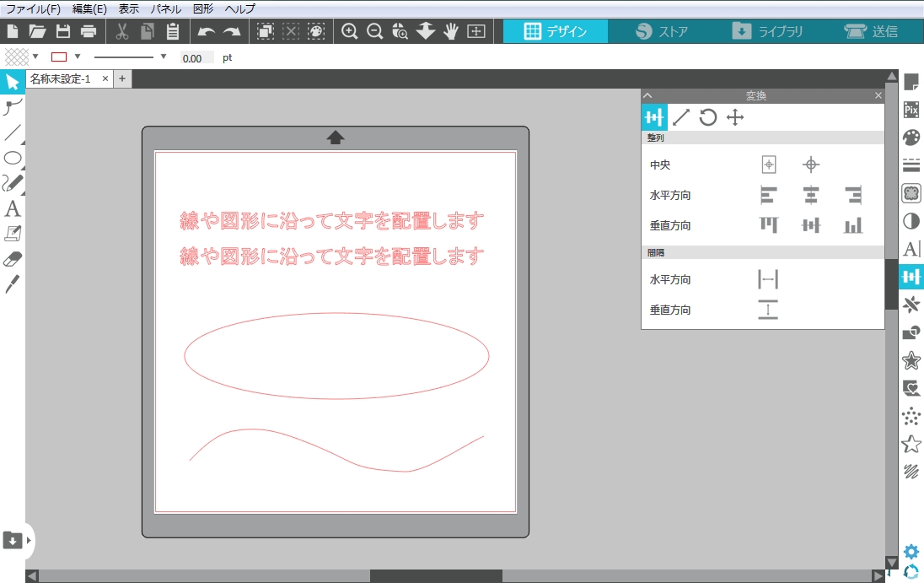The image size is (924, 583).
Task: Click the center-to-page align icon
Action: tap(768, 165)
